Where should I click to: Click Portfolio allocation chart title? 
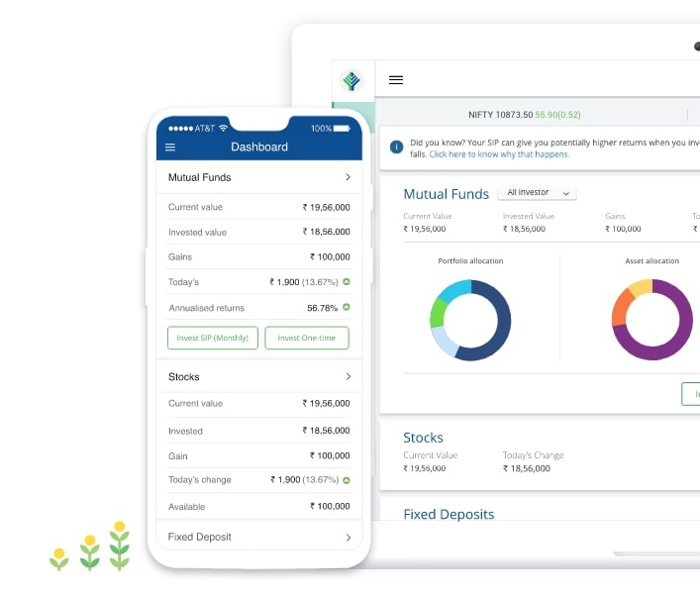pos(470,261)
